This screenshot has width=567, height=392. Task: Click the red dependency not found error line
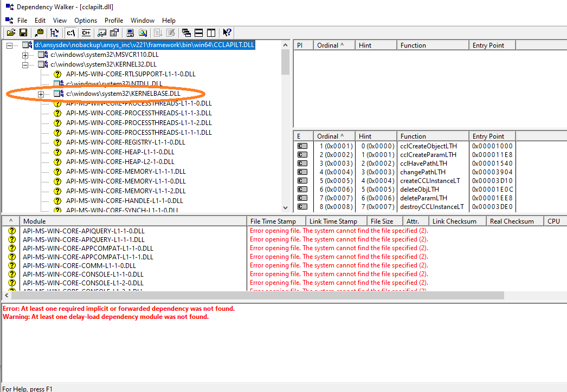coord(119,309)
